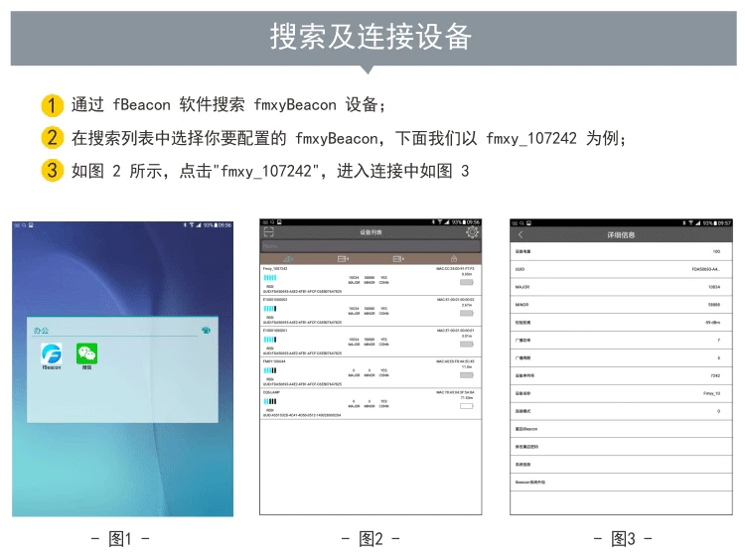This screenshot has width=745, height=560.
Task: Tap the palette icon on the 办公 folder
Action: (x=206, y=330)
